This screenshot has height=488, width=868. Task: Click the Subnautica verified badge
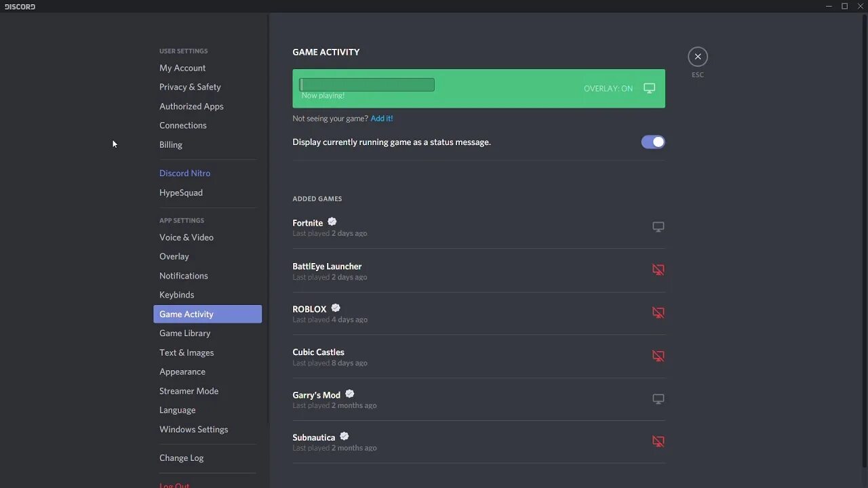(x=344, y=436)
